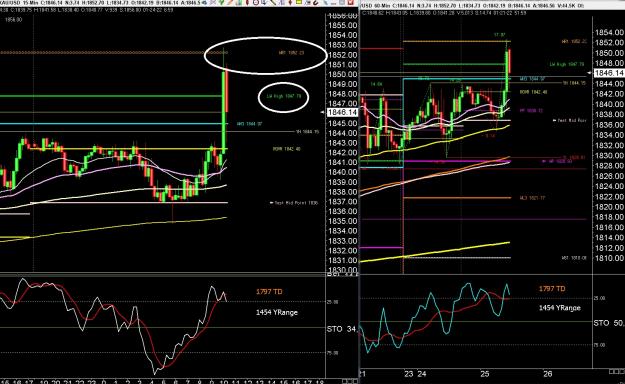Select the 1454 YRange label in the right chart

coord(560,308)
